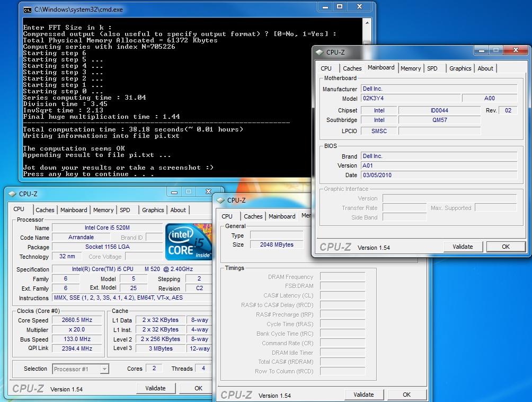Open Caches tab in bottom-left CPU-Z window
532x402 pixels.
pos(45,210)
